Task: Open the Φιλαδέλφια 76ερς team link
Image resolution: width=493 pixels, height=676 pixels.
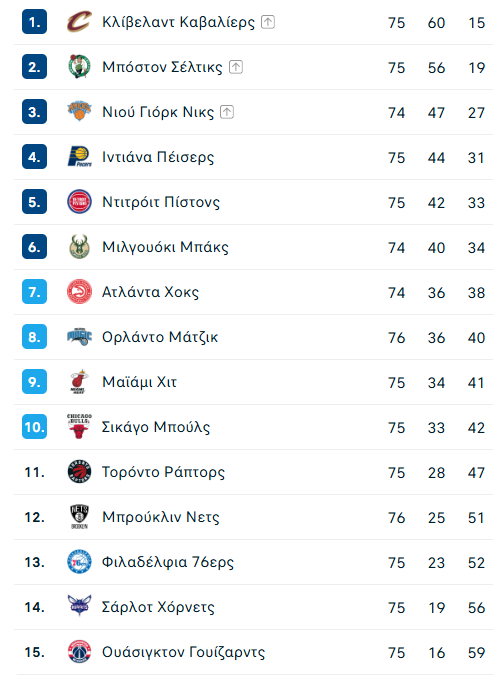Action: click(x=168, y=562)
